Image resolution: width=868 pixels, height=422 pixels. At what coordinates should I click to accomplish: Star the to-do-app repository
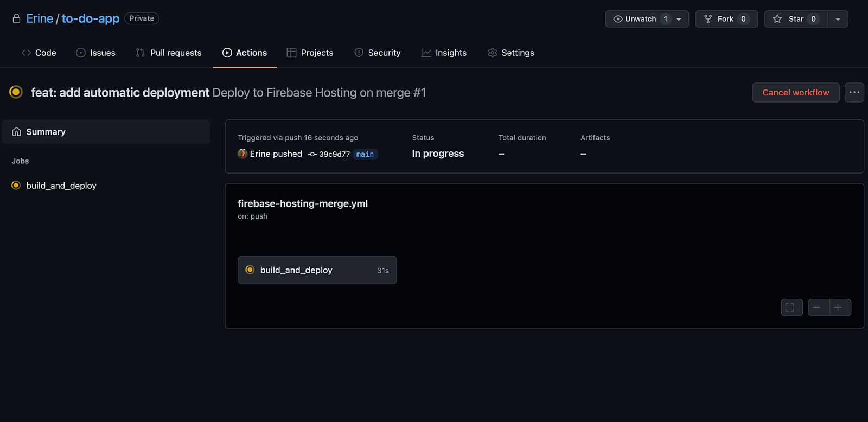coord(796,19)
